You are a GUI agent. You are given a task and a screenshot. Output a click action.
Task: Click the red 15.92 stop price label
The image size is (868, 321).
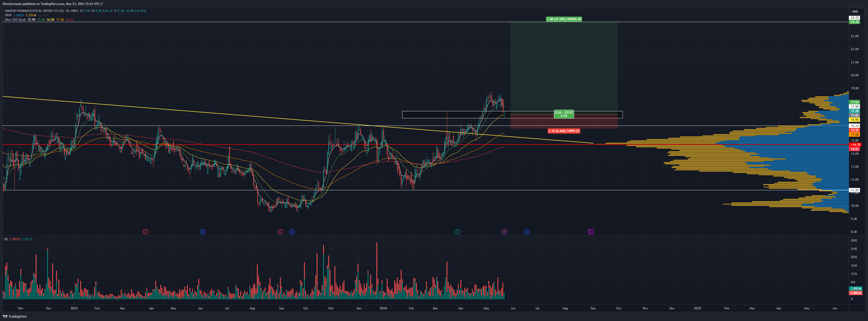click(855, 130)
